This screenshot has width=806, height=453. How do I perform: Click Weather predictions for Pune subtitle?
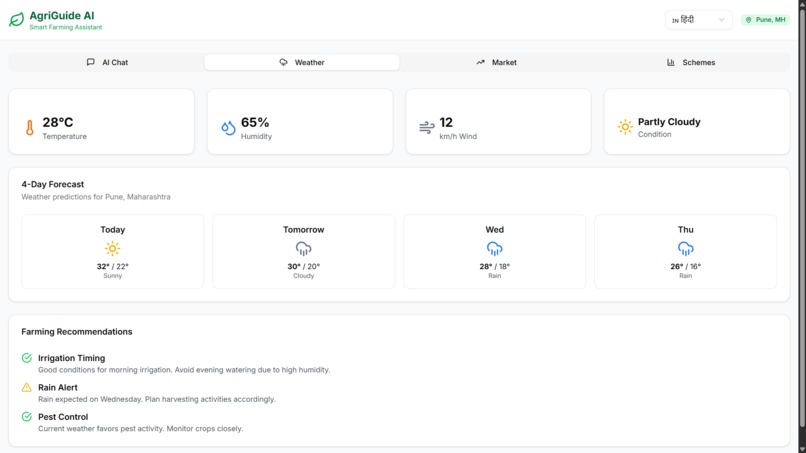[96, 197]
